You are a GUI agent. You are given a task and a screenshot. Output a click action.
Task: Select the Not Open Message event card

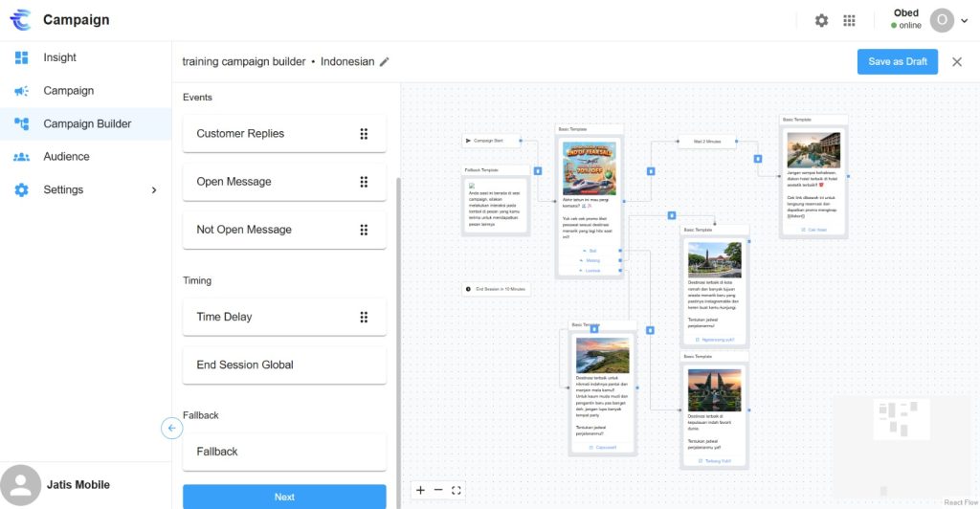(284, 230)
